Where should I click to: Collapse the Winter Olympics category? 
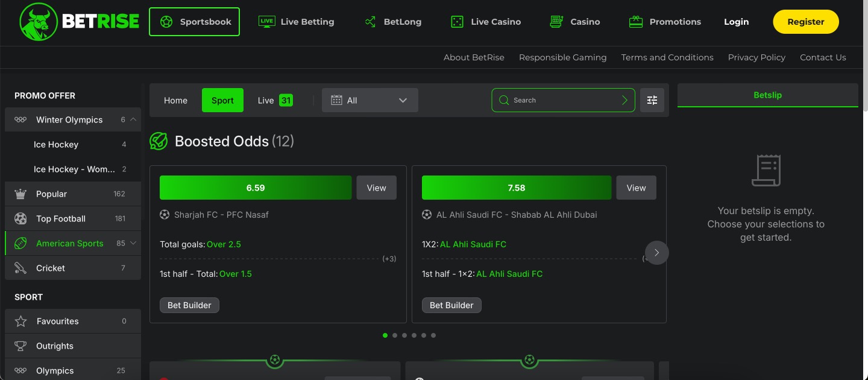[133, 119]
